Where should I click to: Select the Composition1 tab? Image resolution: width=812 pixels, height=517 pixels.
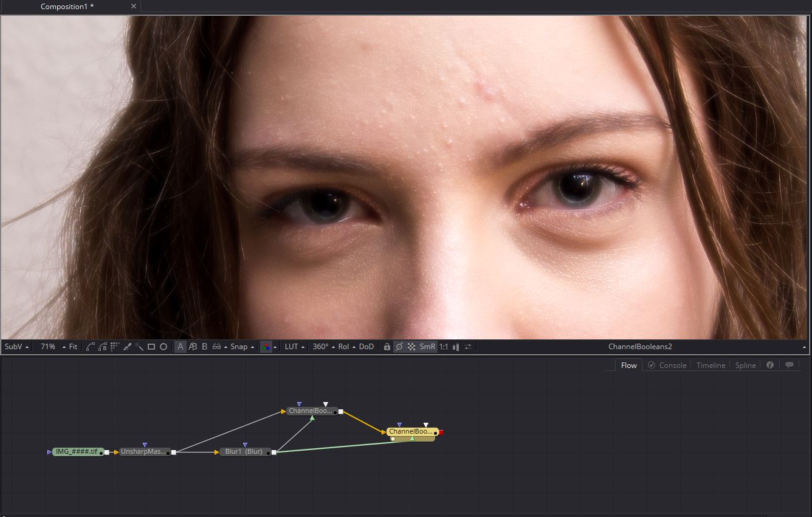67,7
